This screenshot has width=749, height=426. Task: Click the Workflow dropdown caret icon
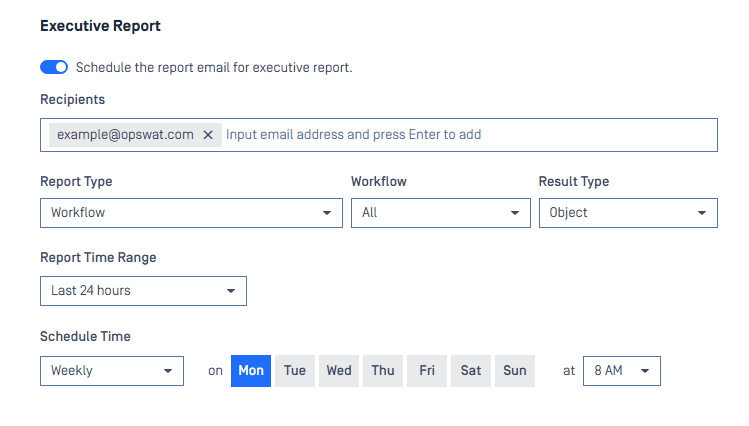514,213
